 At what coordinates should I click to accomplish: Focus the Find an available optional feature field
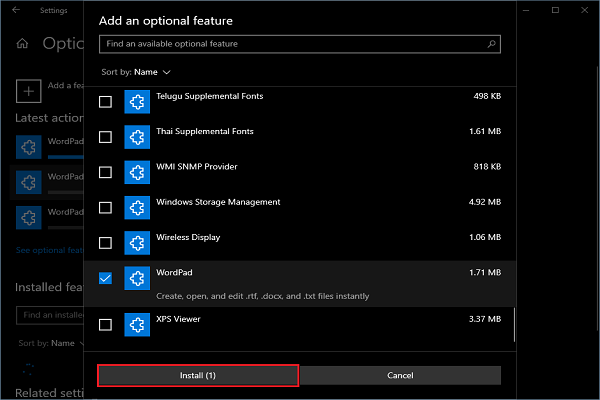(x=300, y=44)
